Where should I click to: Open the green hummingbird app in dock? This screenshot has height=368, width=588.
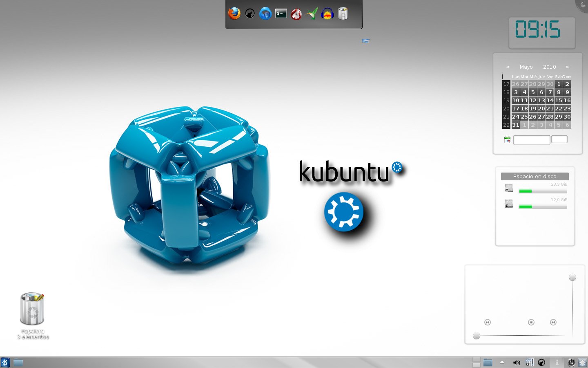(x=312, y=13)
